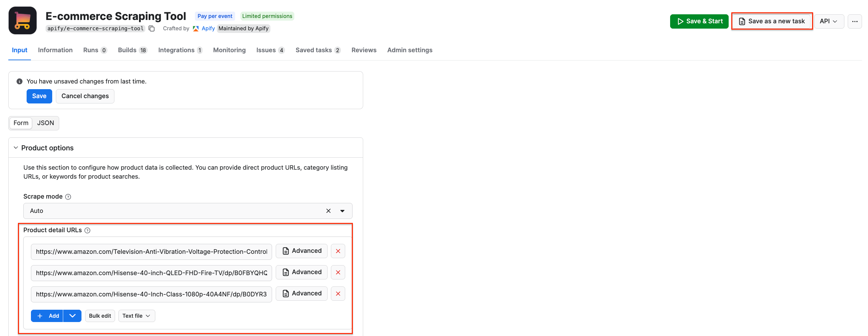
Task: Open the three-dots more actions menu
Action: point(854,21)
